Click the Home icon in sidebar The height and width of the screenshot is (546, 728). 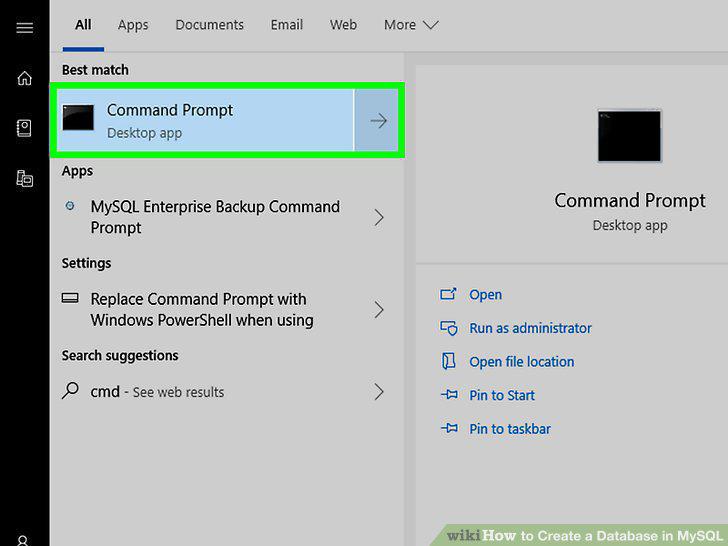(25, 78)
